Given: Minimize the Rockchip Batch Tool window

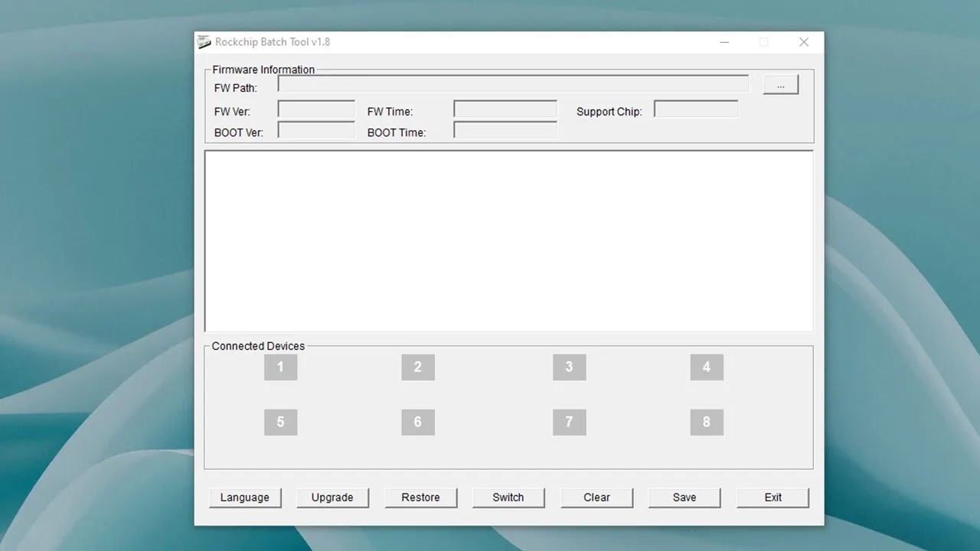Looking at the screenshot, I should [x=725, y=42].
